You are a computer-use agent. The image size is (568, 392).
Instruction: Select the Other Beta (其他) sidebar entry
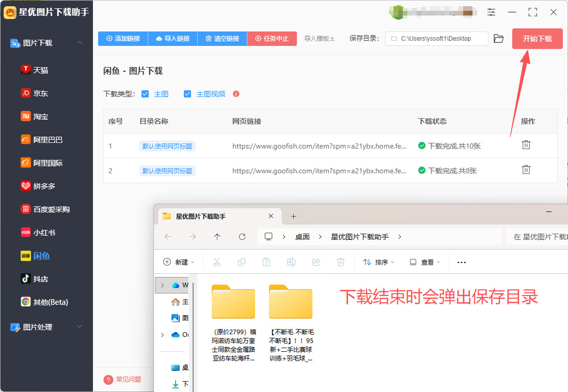44,302
